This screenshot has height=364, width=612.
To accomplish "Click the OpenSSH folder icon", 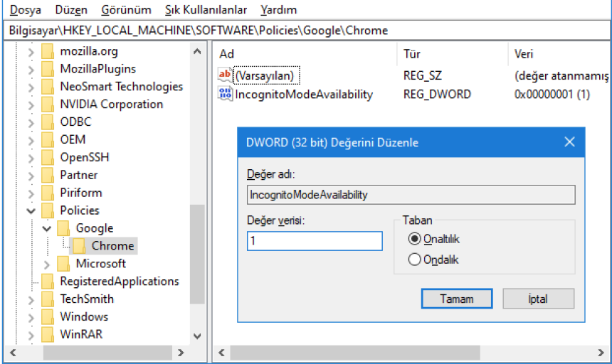I will click(48, 157).
